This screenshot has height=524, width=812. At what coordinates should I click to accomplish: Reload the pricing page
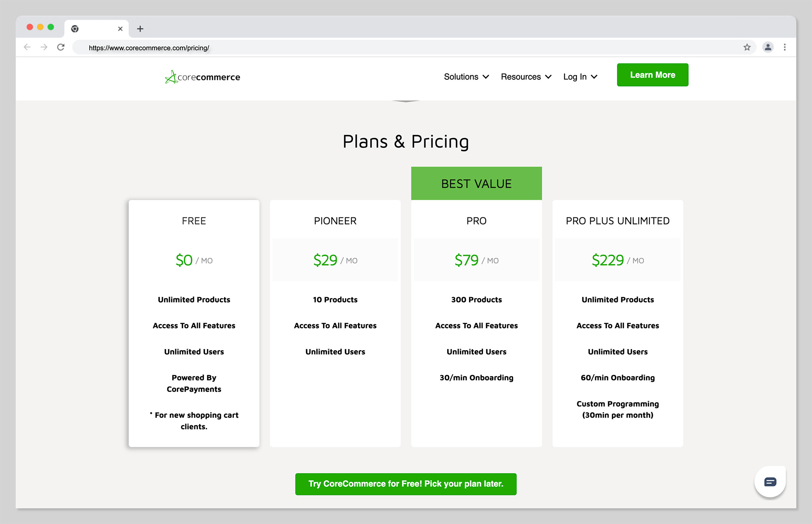click(61, 47)
